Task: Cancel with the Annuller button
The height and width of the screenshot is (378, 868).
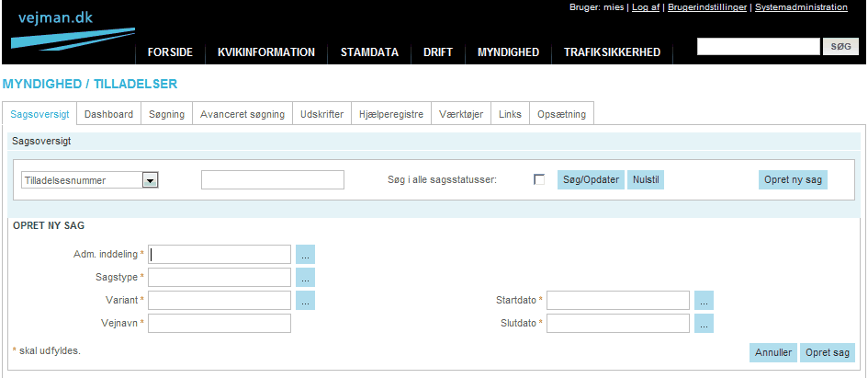Action: (x=772, y=352)
